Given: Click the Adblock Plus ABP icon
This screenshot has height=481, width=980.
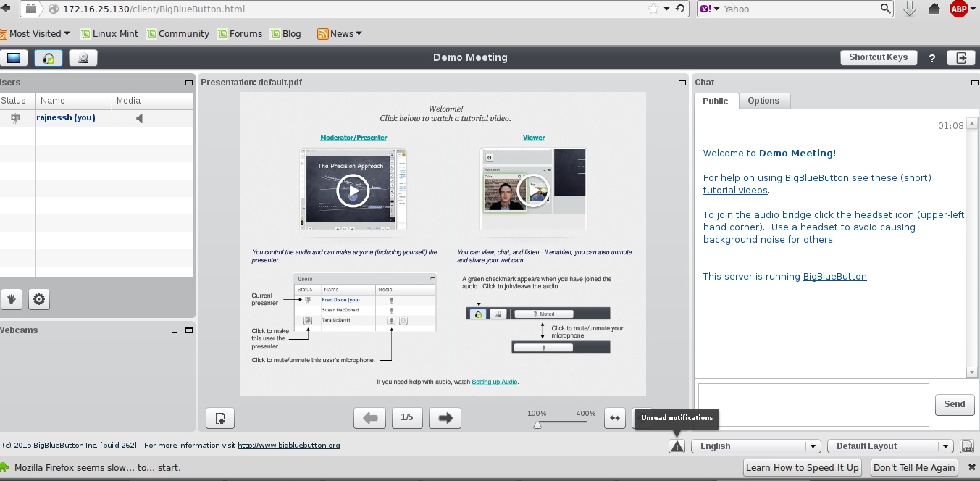Looking at the screenshot, I should (959, 9).
